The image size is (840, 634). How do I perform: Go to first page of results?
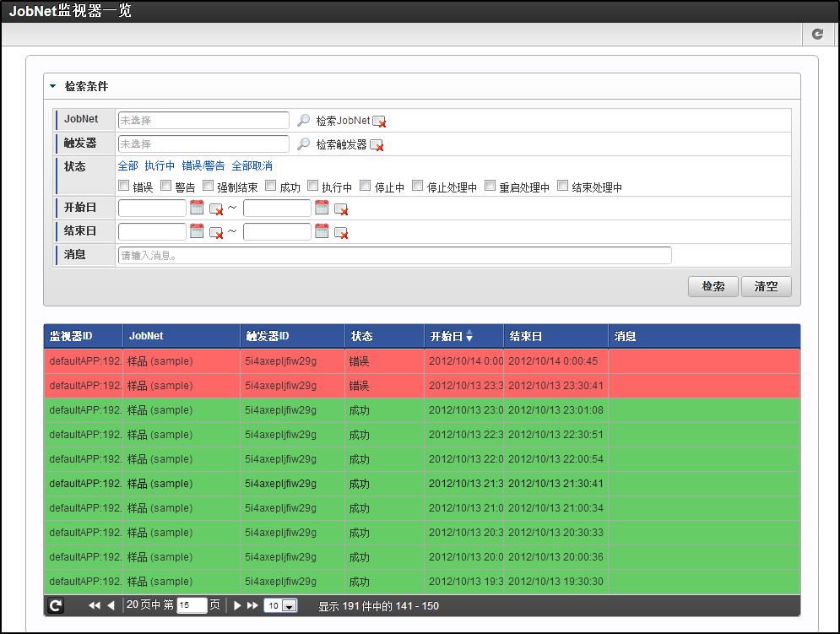tap(95, 605)
